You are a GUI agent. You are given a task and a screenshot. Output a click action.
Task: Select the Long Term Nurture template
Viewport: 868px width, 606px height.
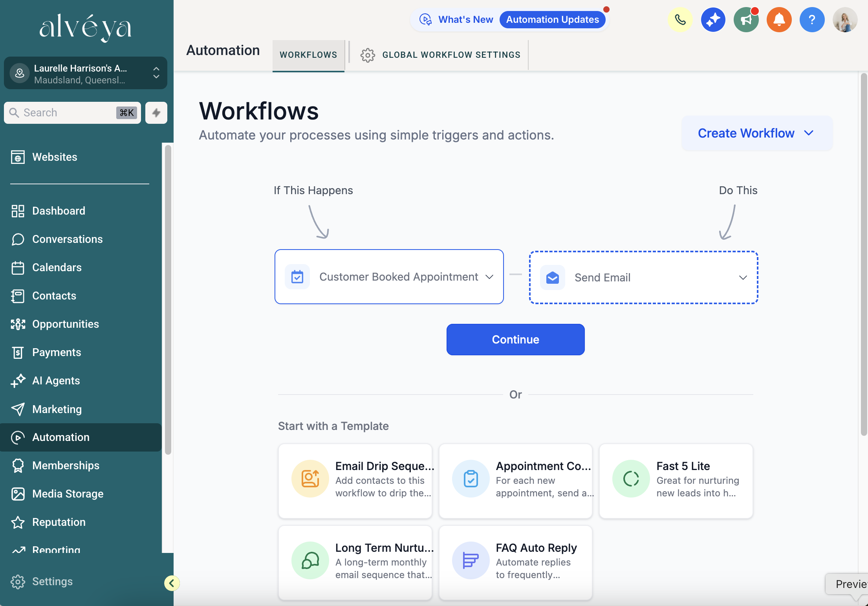[x=355, y=563]
